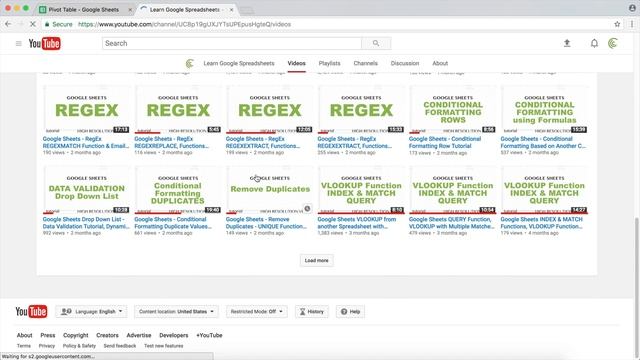Click the Watch Later clock on Remove Duplicates thumbnail

point(307,209)
